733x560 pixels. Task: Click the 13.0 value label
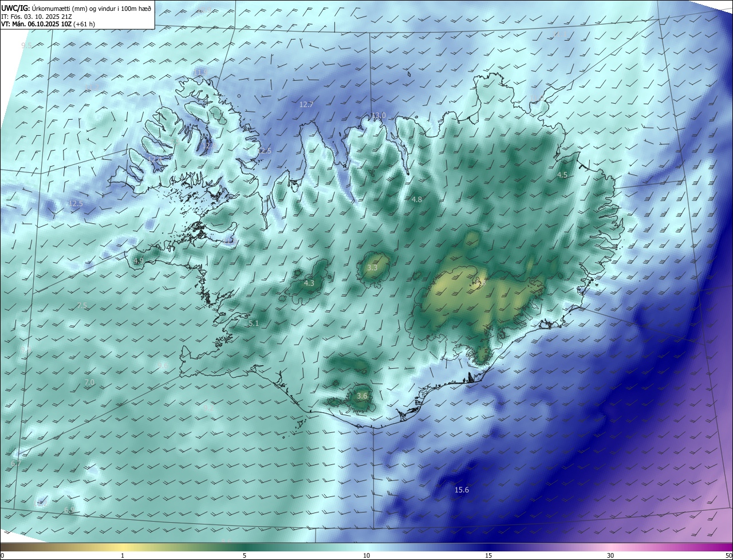379,116
